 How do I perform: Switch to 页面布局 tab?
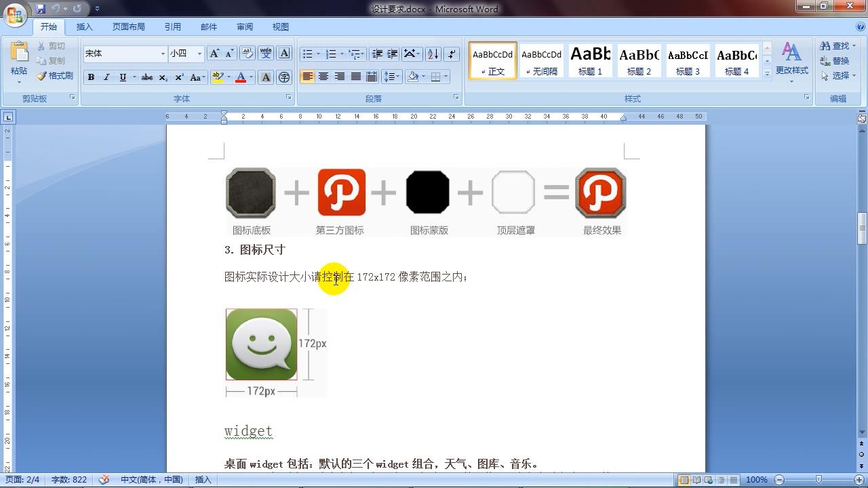[129, 27]
